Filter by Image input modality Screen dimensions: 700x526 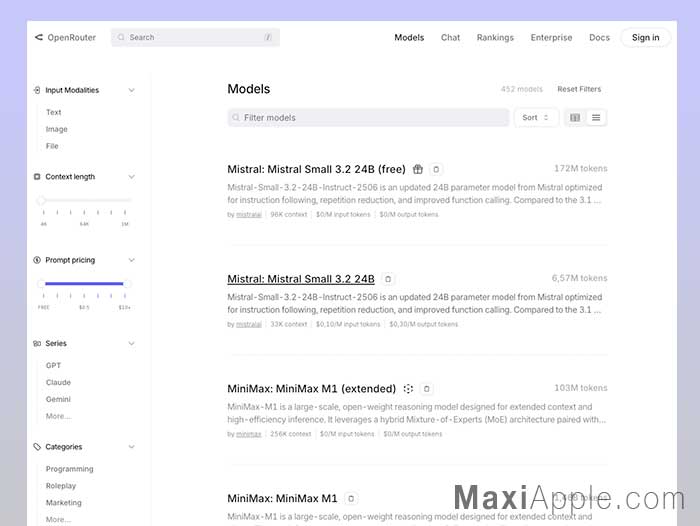pos(57,129)
